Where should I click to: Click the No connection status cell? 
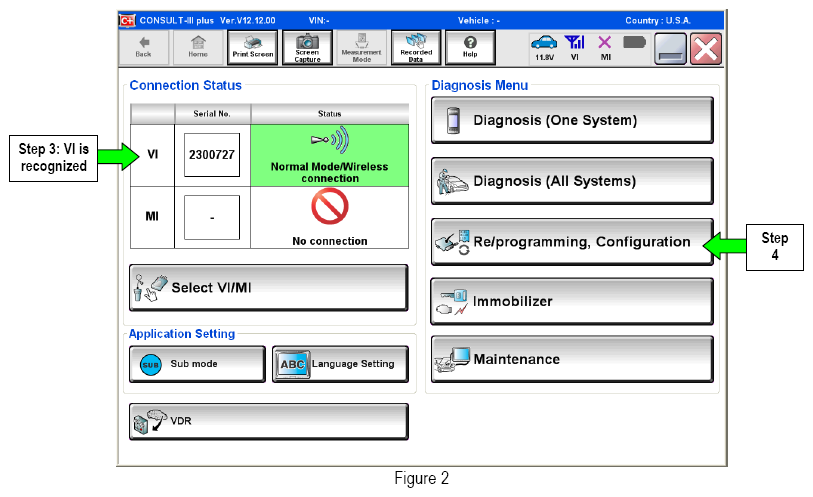click(330, 218)
